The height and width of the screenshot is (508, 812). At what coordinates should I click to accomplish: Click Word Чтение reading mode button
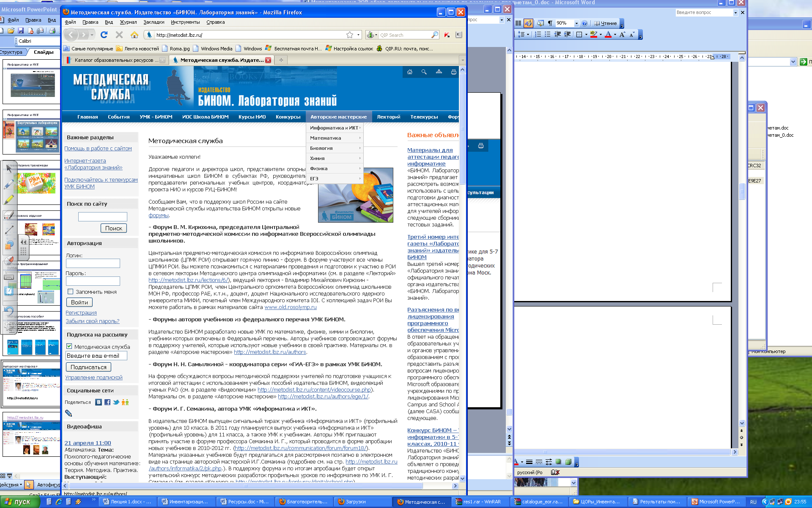[606, 23]
